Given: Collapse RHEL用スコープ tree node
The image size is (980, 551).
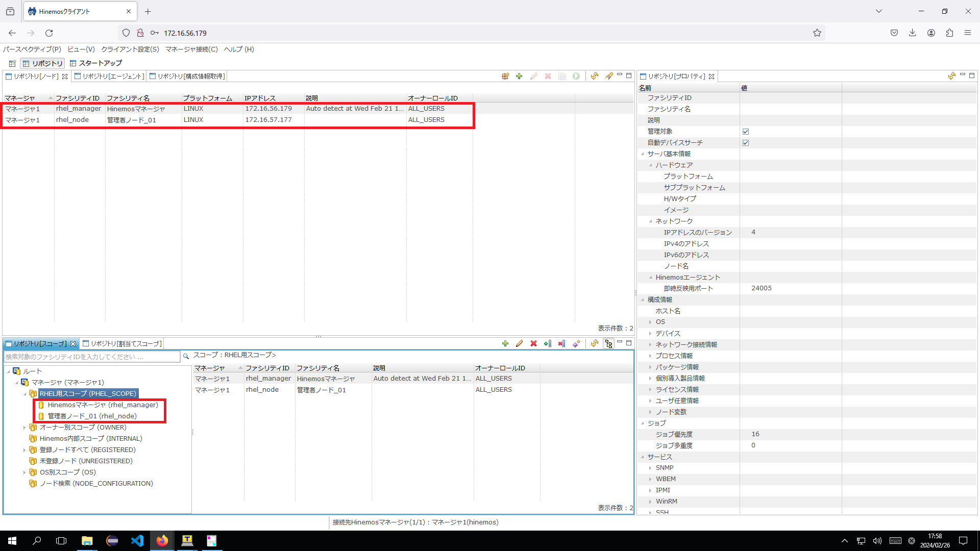Looking at the screenshot, I should click(24, 394).
